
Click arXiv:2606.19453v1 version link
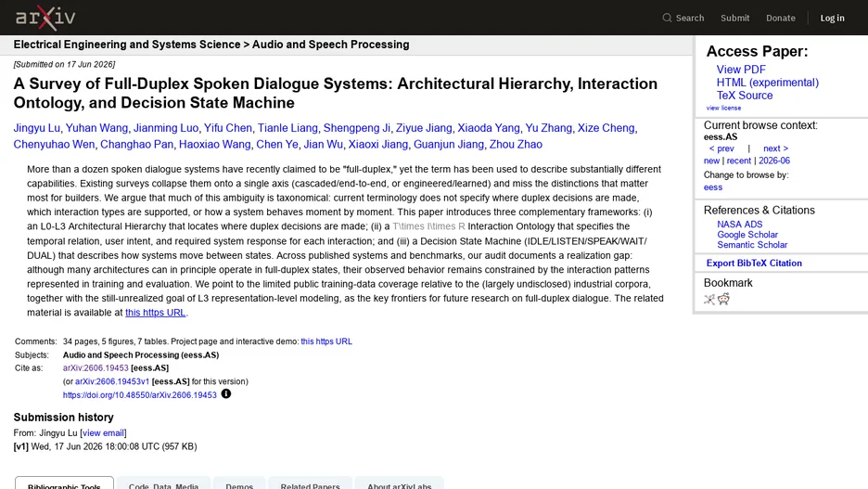(112, 381)
